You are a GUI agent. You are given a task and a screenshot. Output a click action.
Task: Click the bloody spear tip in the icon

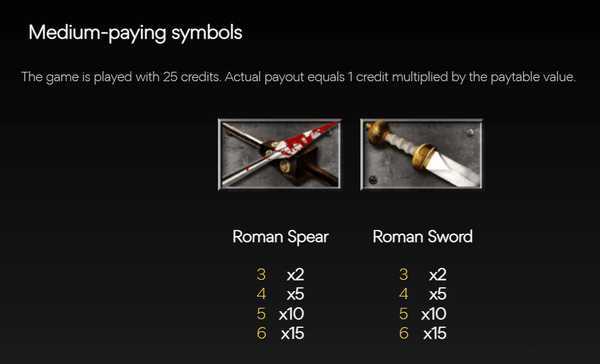[304, 140]
